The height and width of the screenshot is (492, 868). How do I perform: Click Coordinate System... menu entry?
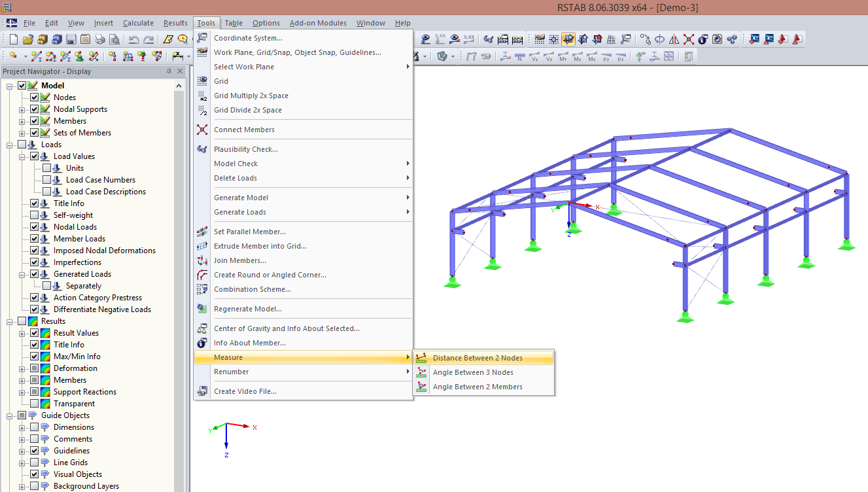click(x=304, y=38)
